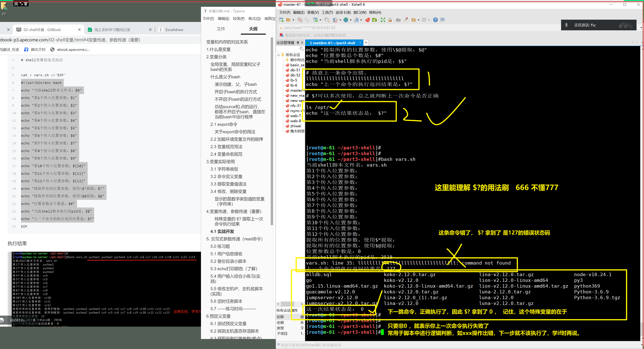This screenshot has width=644, height=349.
Task: Open Xshell 工具(T) menu
Action: 327,13
